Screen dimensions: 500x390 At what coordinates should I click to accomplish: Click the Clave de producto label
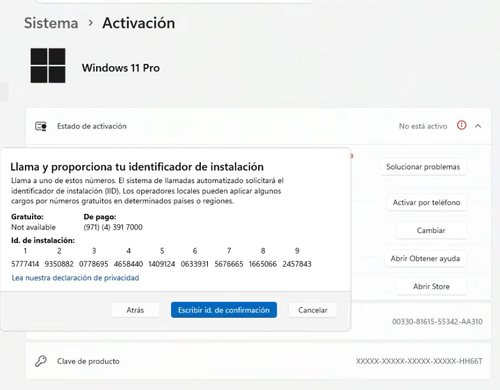88,361
